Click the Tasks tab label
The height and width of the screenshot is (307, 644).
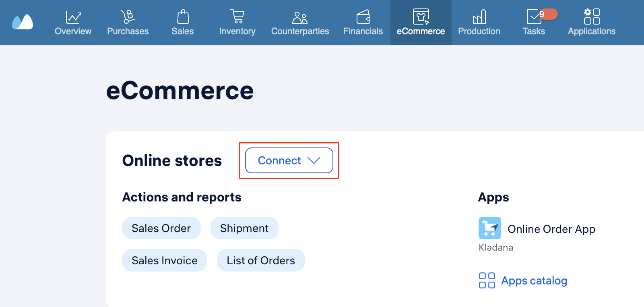click(x=534, y=31)
